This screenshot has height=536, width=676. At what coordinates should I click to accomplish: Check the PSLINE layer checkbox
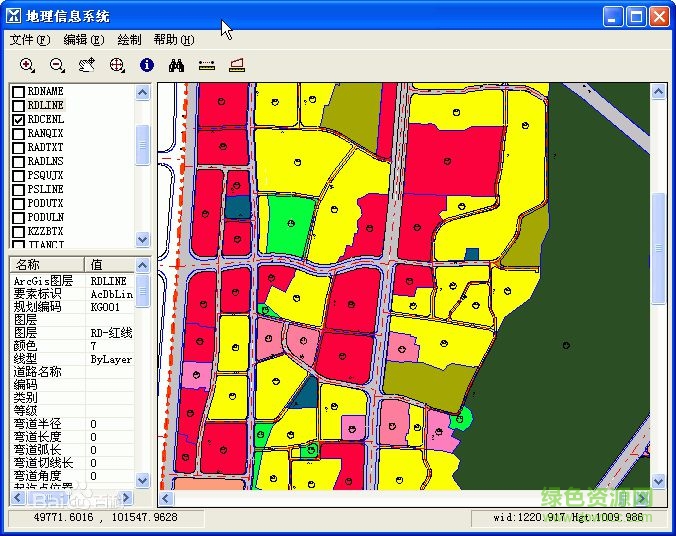[x=18, y=189]
